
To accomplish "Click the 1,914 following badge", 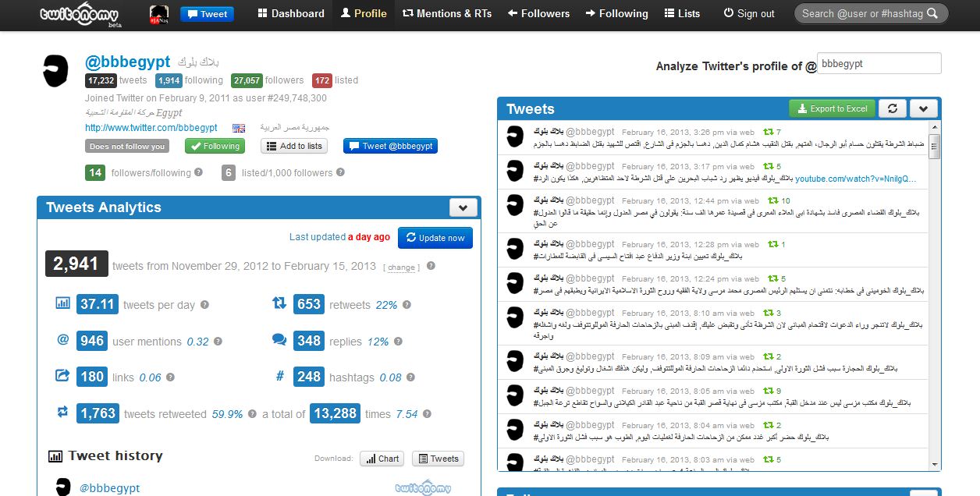I will click(169, 80).
